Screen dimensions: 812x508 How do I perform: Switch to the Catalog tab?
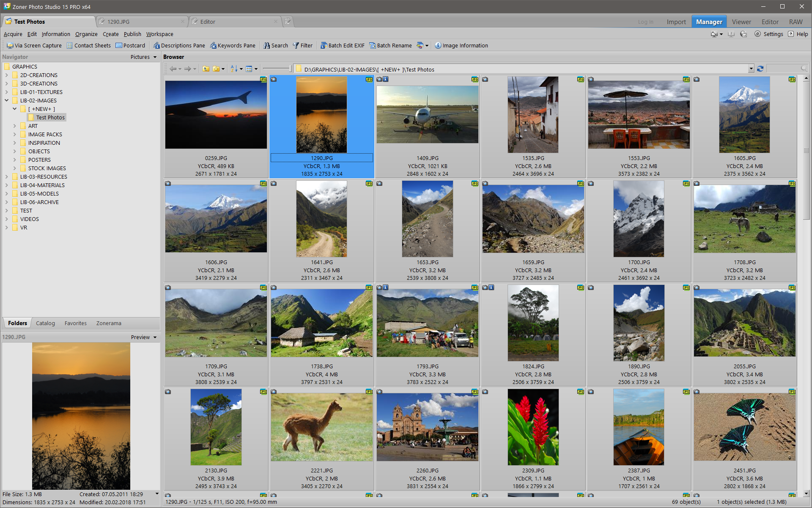[45, 323]
